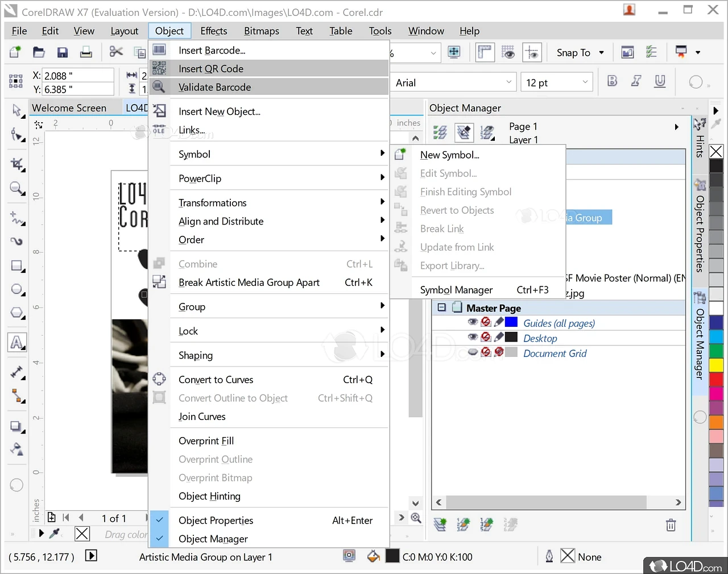Click the Save icon in the toolbar
This screenshot has height=574, width=728.
63,53
